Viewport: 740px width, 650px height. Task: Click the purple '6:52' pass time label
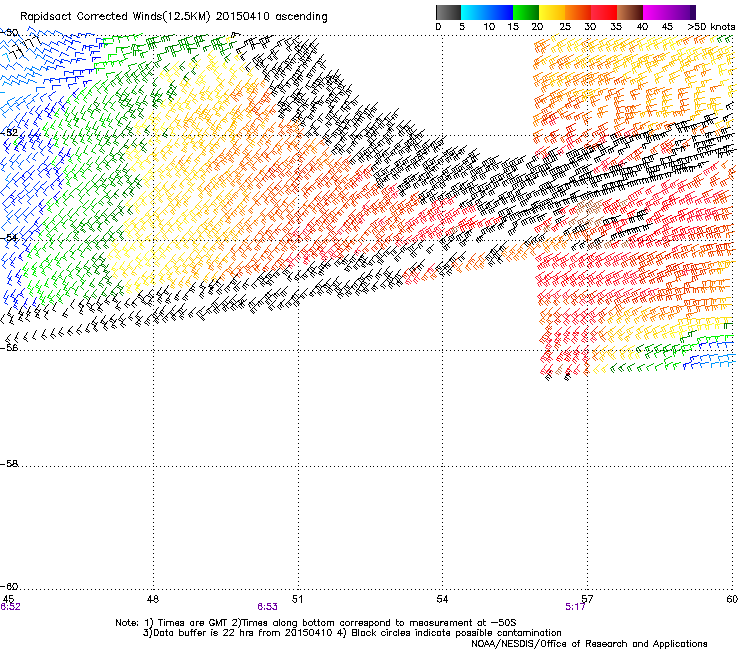pos(10,607)
